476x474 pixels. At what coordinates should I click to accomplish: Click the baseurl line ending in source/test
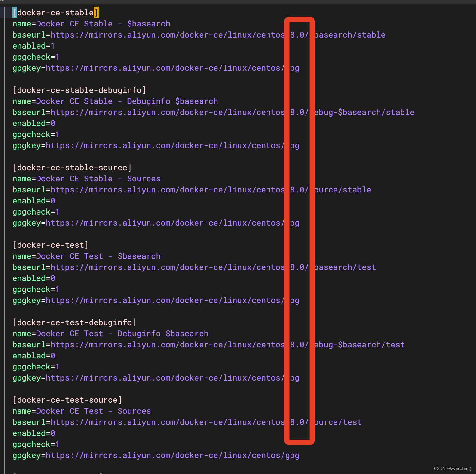(x=187, y=422)
